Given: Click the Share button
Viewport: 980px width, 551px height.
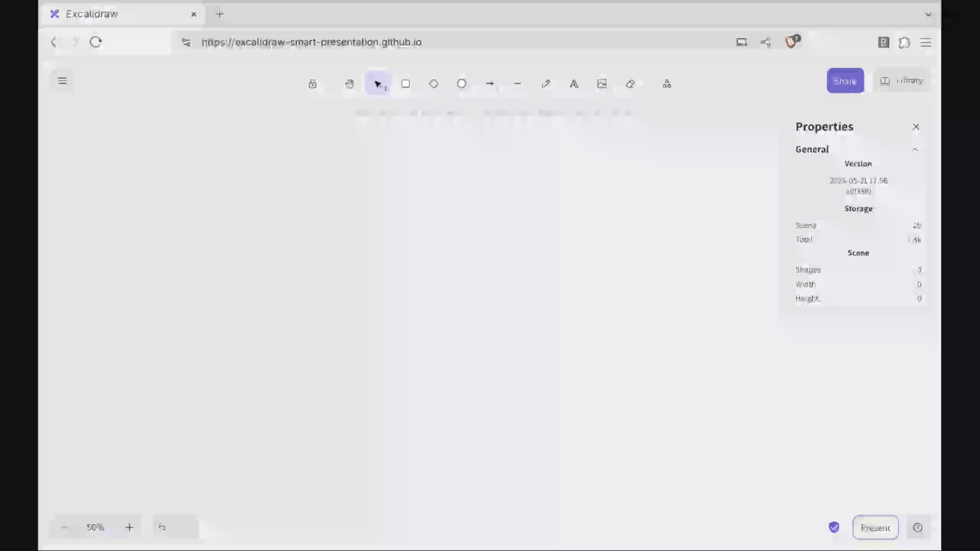Looking at the screenshot, I should point(845,81).
